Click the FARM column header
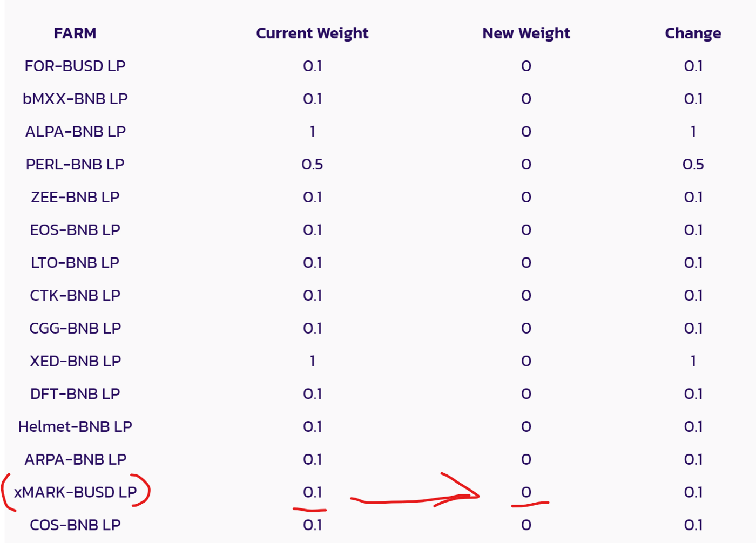Viewport: 756px width, 543px height. point(75,33)
